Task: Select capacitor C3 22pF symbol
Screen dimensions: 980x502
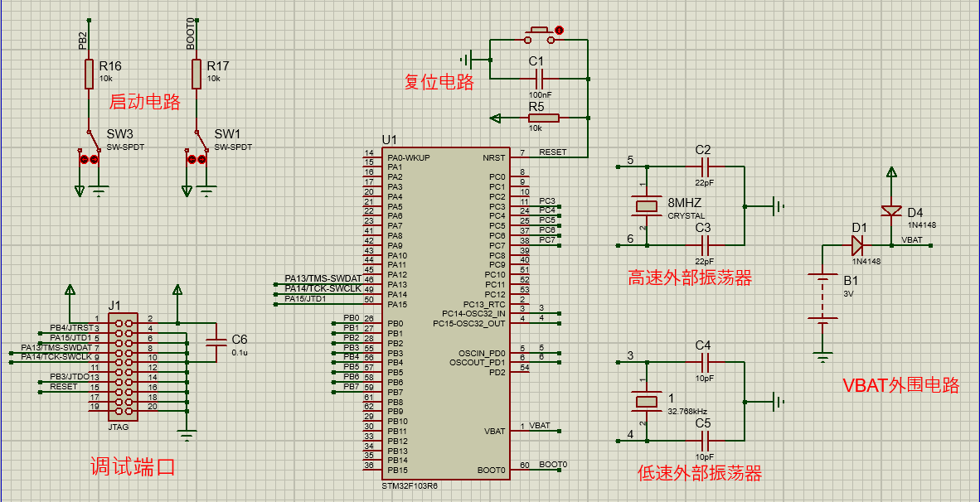Action: click(x=705, y=244)
